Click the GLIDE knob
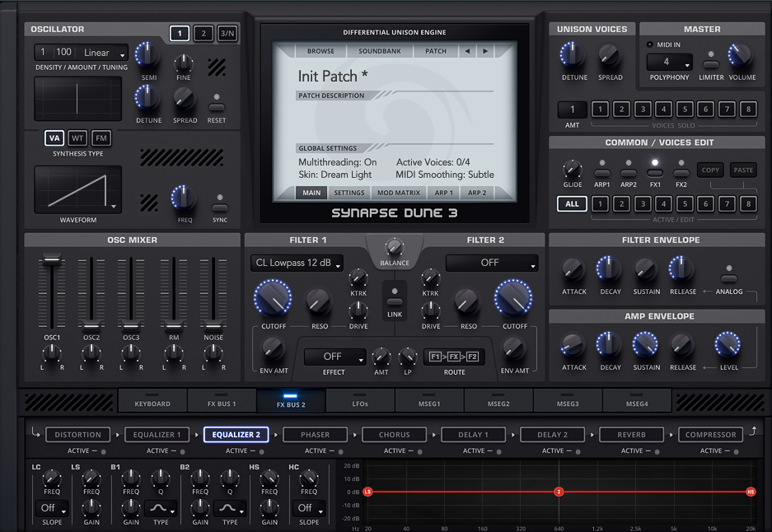This screenshot has height=532, width=772. [x=572, y=170]
